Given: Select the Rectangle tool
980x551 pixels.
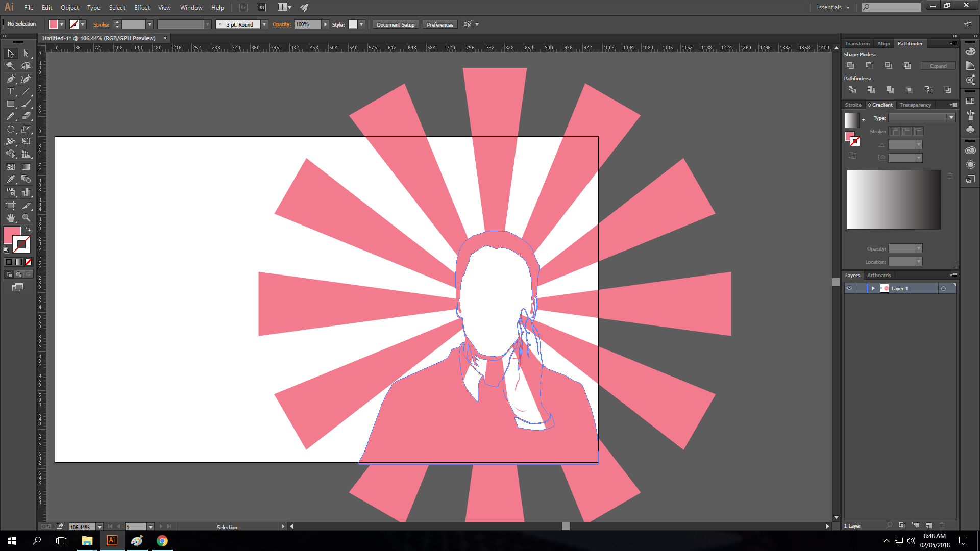Looking at the screenshot, I should pos(11,104).
